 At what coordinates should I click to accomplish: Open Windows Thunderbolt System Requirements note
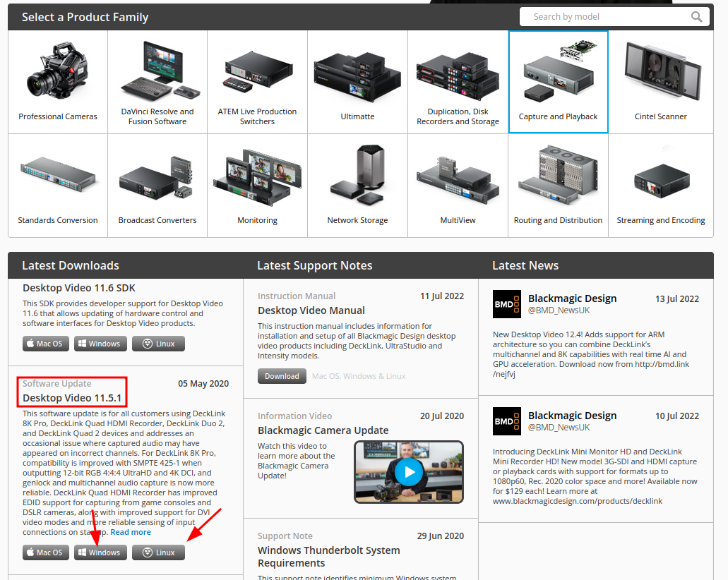pyautogui.click(x=329, y=557)
